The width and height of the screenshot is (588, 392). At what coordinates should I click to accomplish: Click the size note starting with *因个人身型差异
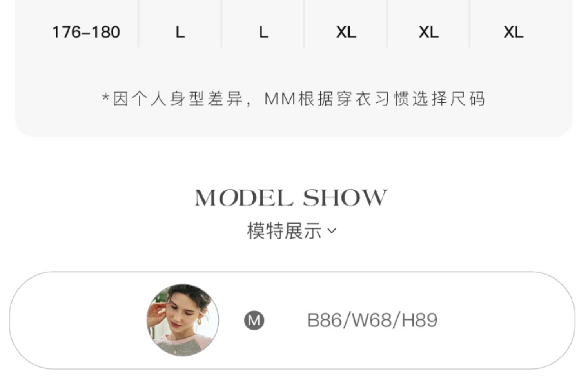pyautogui.click(x=294, y=99)
